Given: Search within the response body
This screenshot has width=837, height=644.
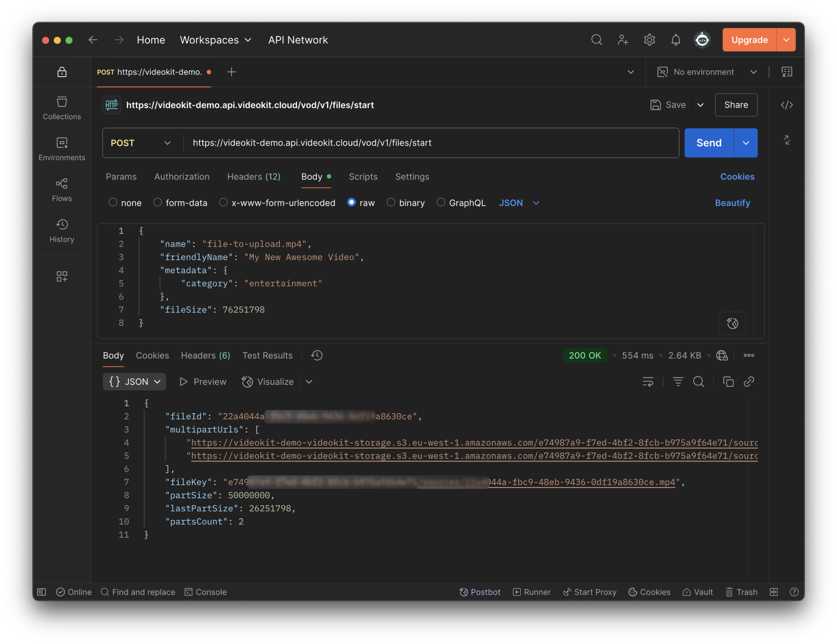Looking at the screenshot, I should click(x=698, y=382).
